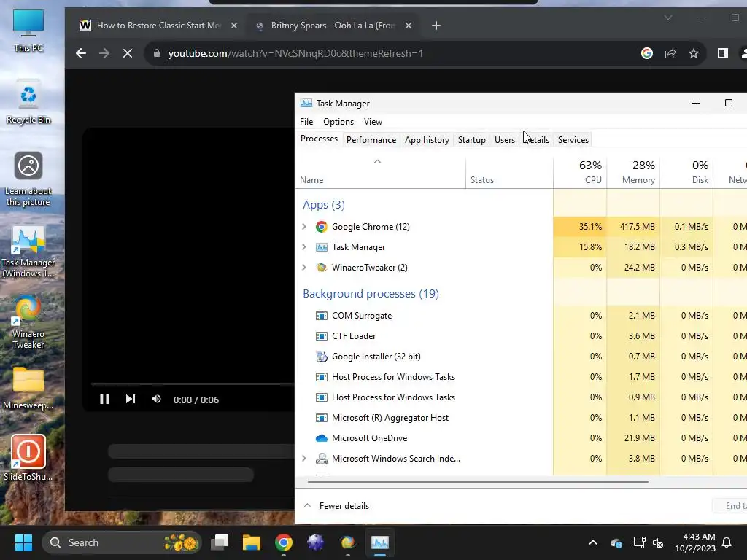Open Task Manager View menu
Viewport: 747px width, 560px height.
coord(373,122)
